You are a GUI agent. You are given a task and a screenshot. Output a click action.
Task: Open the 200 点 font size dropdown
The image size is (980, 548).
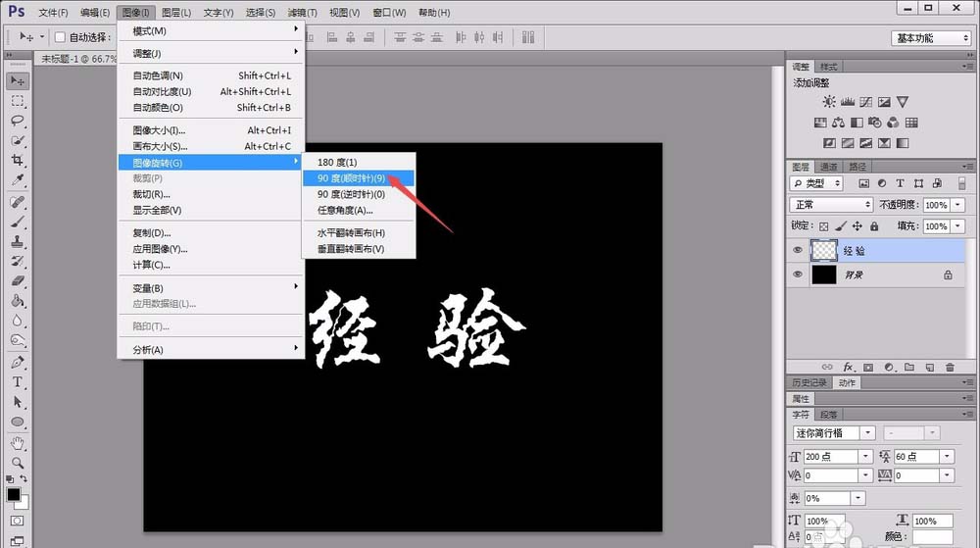865,457
